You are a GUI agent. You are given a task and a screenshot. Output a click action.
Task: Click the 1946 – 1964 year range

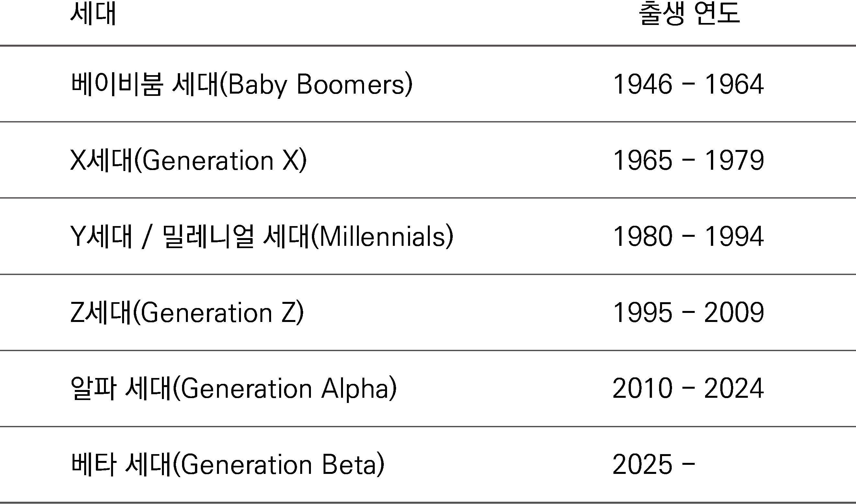(688, 84)
